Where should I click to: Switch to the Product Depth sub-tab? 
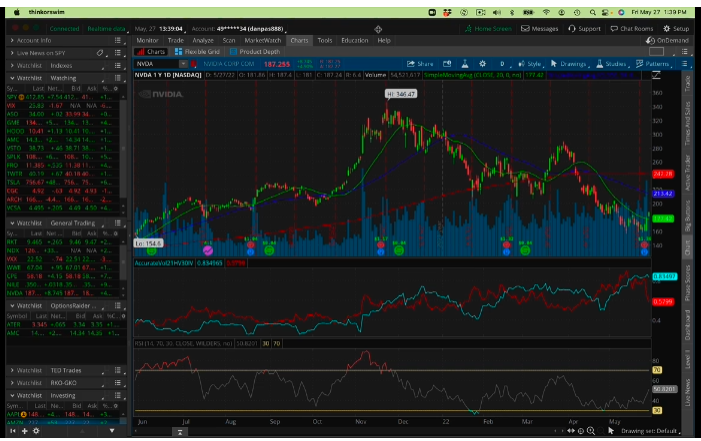click(x=255, y=52)
